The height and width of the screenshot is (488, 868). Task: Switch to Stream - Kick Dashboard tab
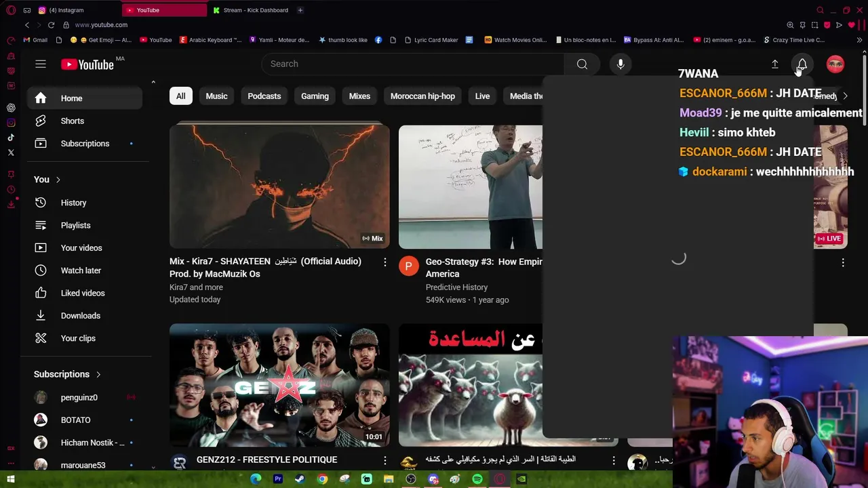pyautogui.click(x=251, y=10)
